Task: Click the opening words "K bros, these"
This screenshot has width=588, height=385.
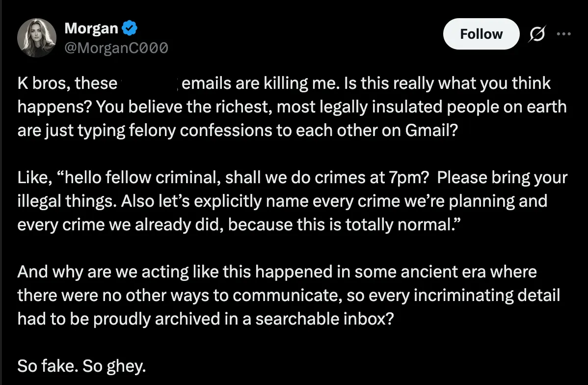Action: click(67, 83)
